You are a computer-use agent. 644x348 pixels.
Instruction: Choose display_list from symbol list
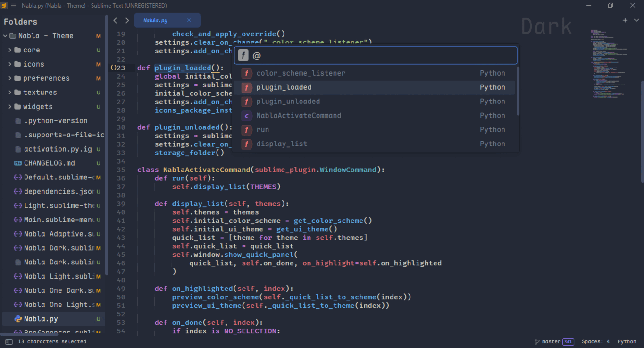375,144
